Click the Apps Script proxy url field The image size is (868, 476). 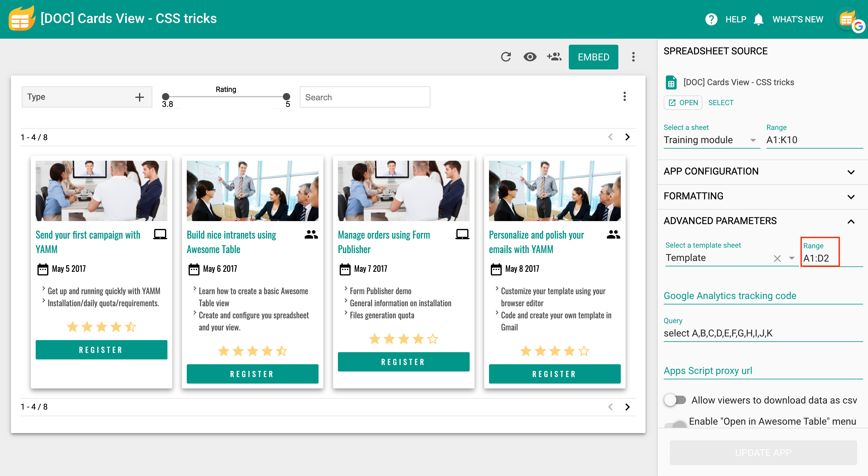[x=763, y=371]
